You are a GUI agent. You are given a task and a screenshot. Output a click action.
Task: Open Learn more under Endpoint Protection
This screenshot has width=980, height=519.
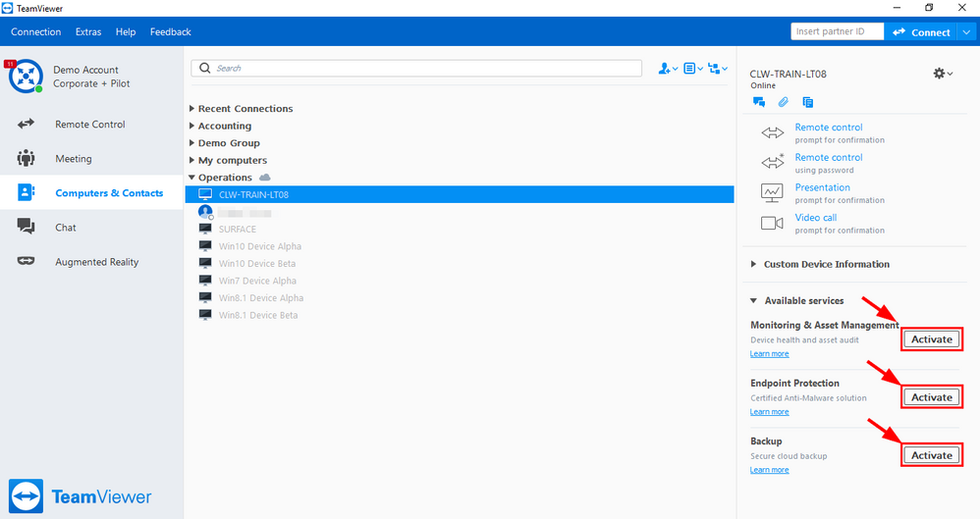pyautogui.click(x=770, y=412)
